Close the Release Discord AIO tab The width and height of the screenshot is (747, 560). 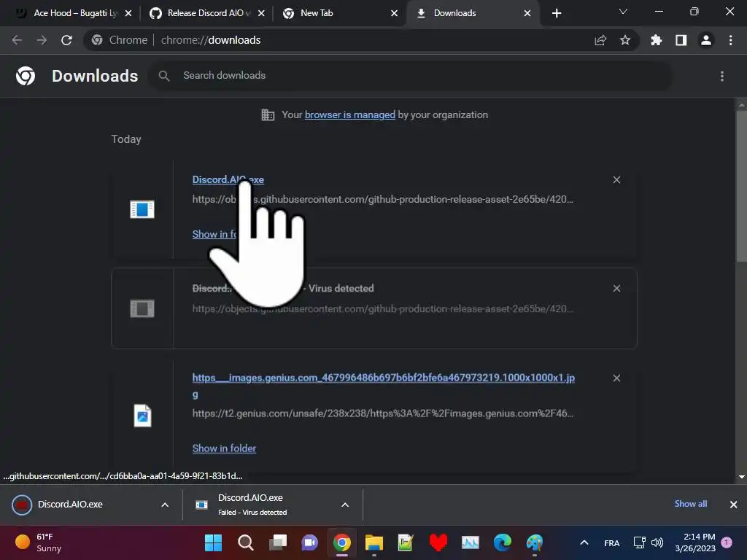point(261,13)
